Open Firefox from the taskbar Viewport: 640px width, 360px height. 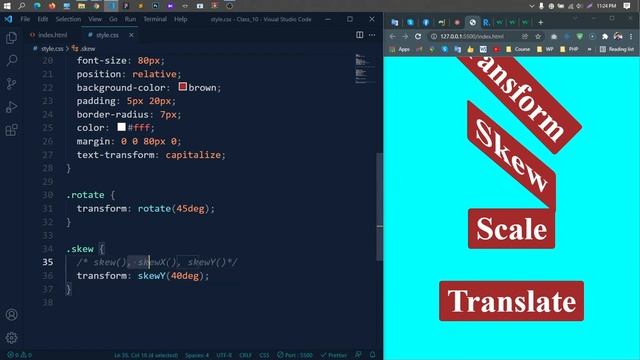point(52,6)
